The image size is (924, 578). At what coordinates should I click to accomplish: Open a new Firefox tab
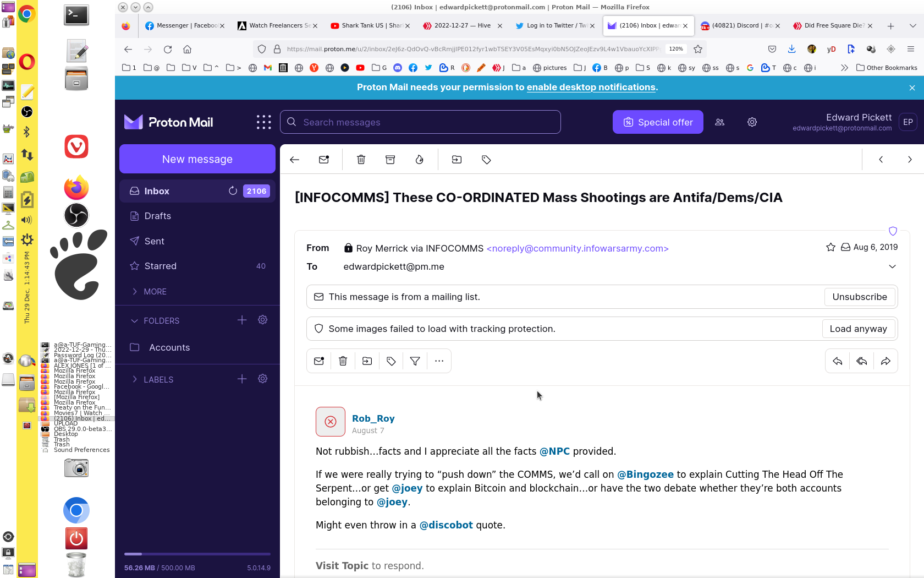pos(890,26)
